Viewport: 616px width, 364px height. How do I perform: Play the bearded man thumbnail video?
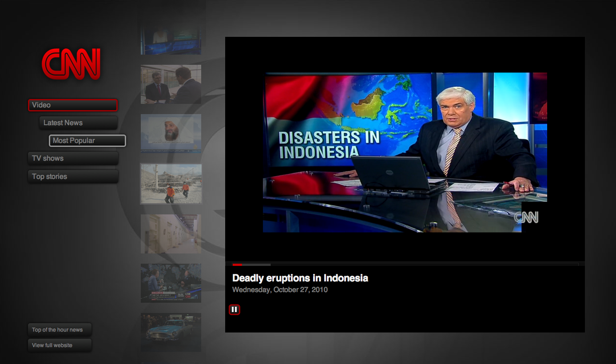171,134
